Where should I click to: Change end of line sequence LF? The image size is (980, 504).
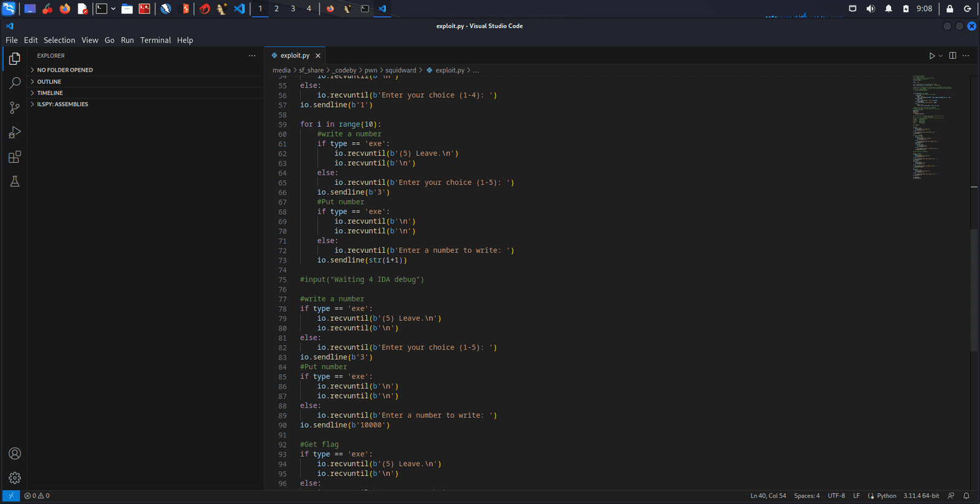tap(856, 495)
